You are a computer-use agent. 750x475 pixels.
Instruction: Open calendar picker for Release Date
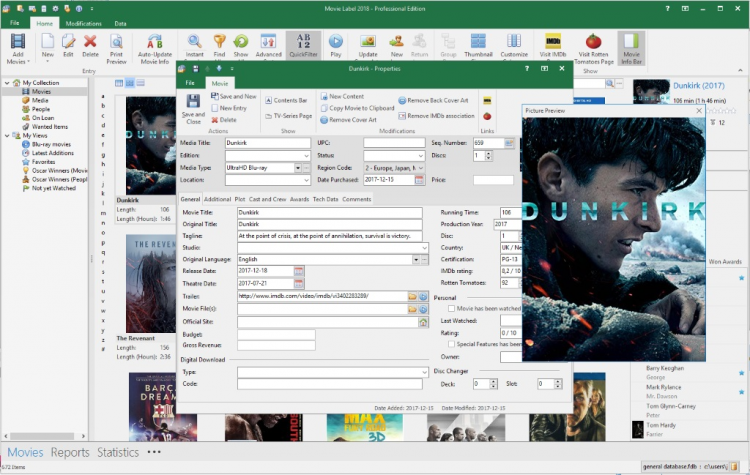(x=299, y=271)
